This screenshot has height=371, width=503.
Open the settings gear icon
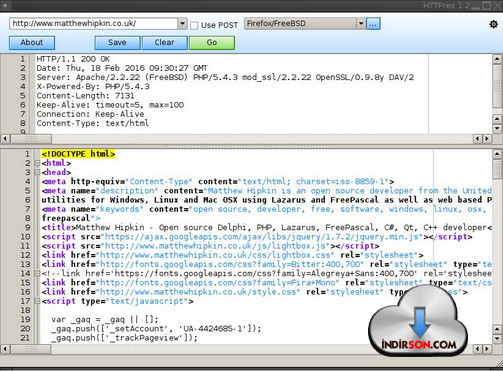(x=493, y=24)
